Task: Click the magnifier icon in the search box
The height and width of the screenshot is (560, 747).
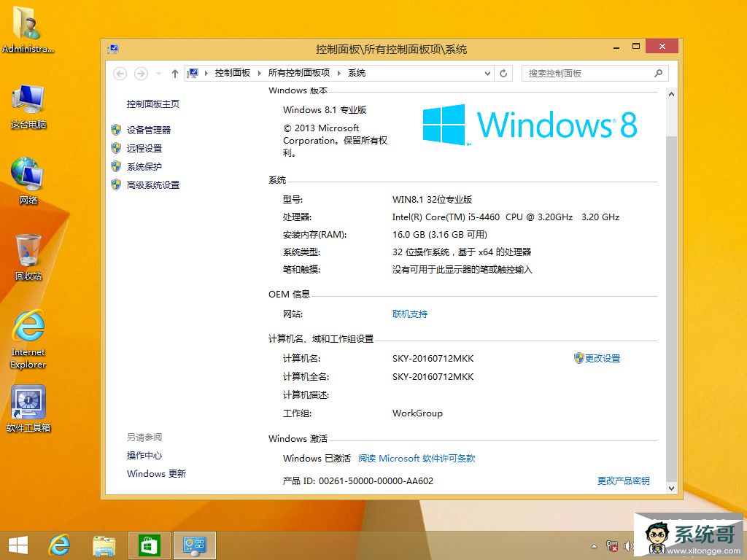Action: click(659, 74)
